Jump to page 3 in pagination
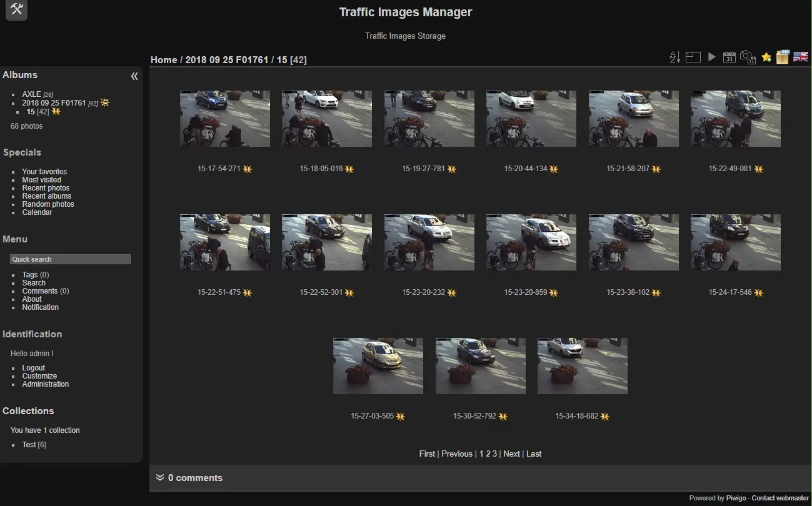This screenshot has height=506, width=812. [494, 454]
